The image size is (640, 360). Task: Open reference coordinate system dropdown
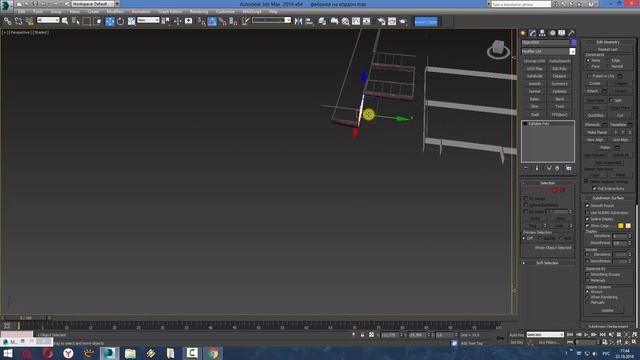148,20
